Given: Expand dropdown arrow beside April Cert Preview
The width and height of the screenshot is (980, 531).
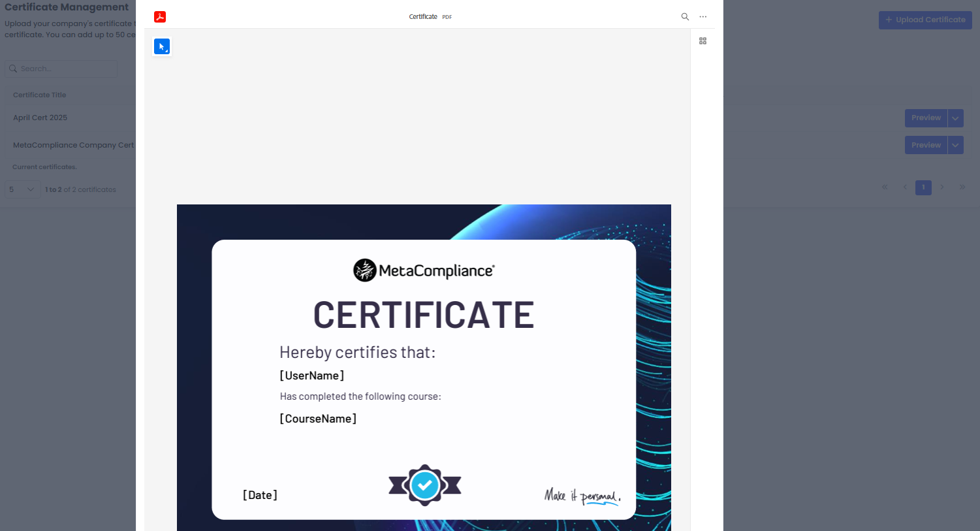Looking at the screenshot, I should [x=955, y=118].
